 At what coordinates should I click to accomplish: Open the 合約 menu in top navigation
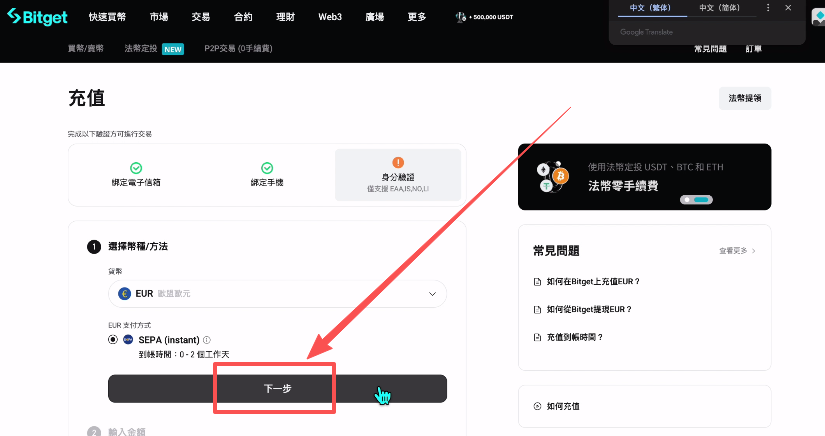[x=243, y=17]
